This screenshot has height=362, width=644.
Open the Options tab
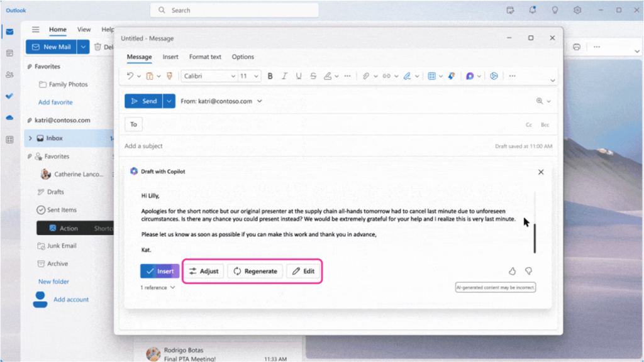[x=243, y=57]
